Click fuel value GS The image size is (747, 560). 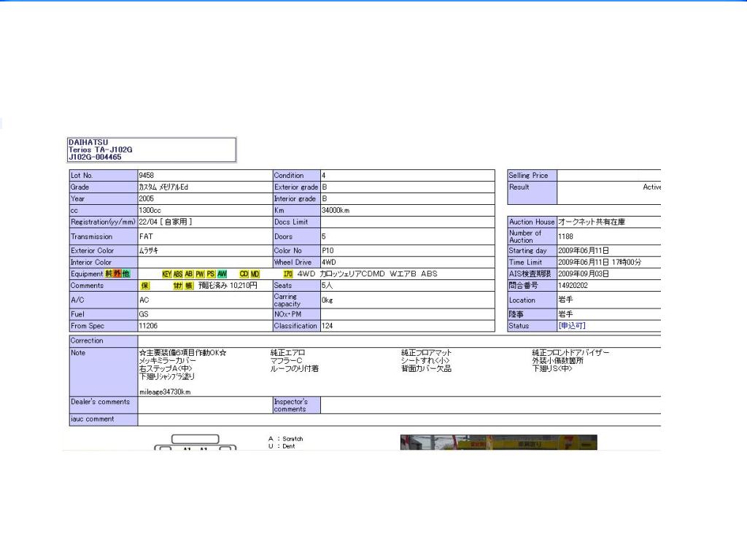tap(144, 314)
